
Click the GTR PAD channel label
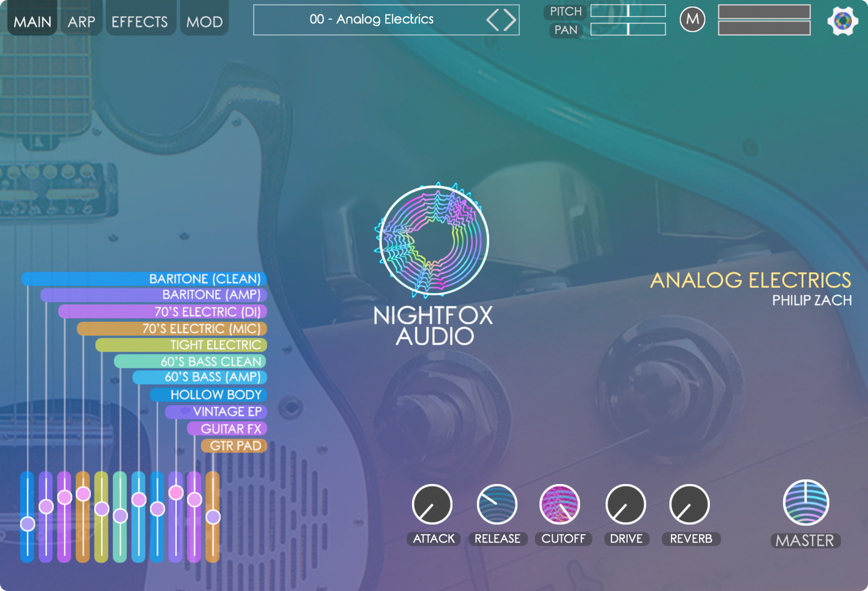(x=234, y=446)
